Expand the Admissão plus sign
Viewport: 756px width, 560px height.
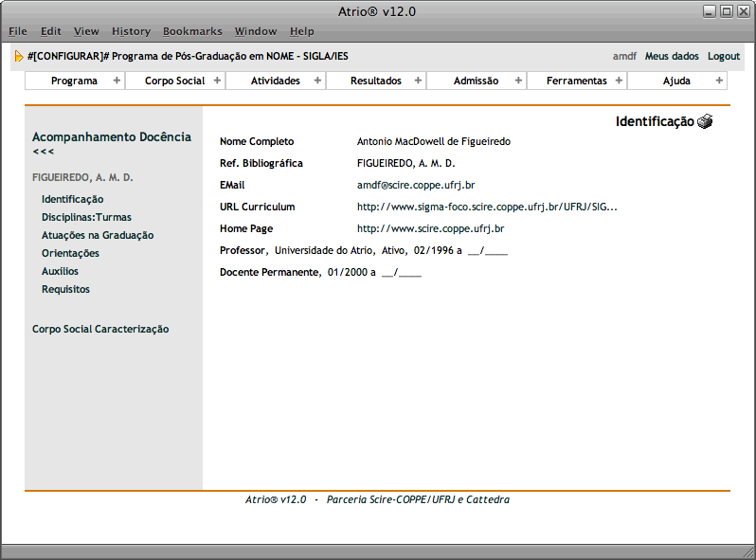(x=518, y=81)
